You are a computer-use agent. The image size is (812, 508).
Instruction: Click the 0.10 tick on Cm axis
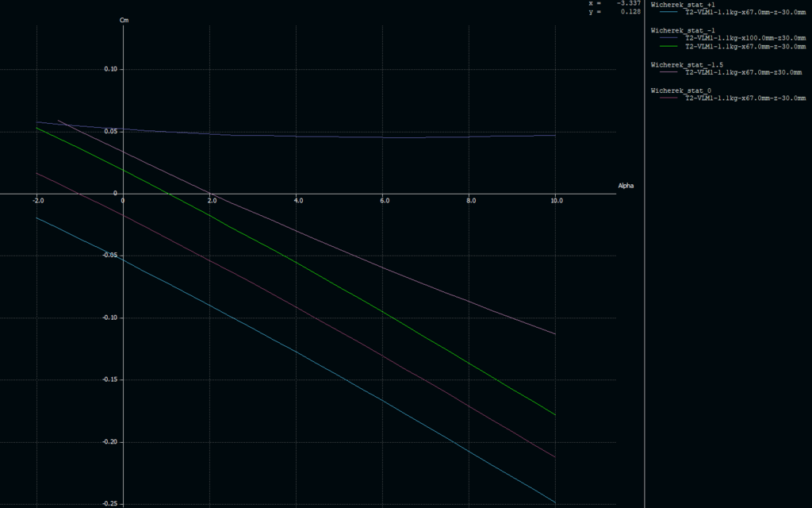[x=110, y=69]
